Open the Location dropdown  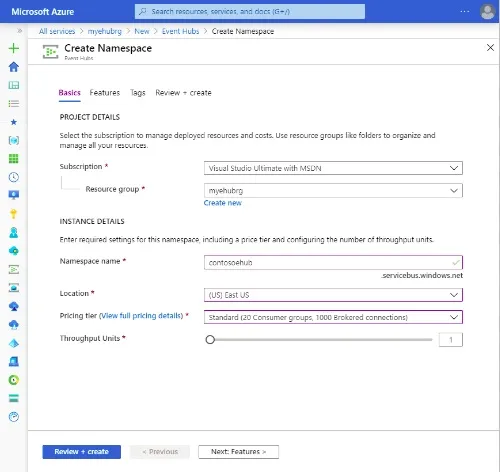coord(333,295)
